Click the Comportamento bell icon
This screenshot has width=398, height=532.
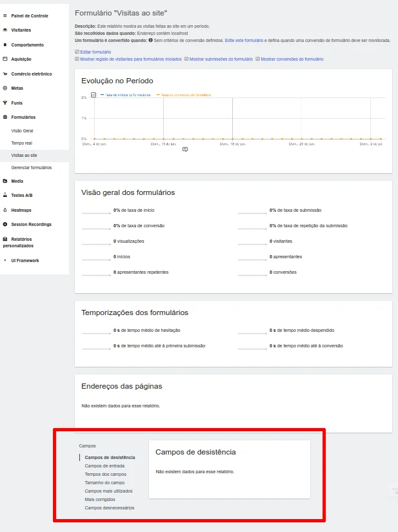[5, 45]
